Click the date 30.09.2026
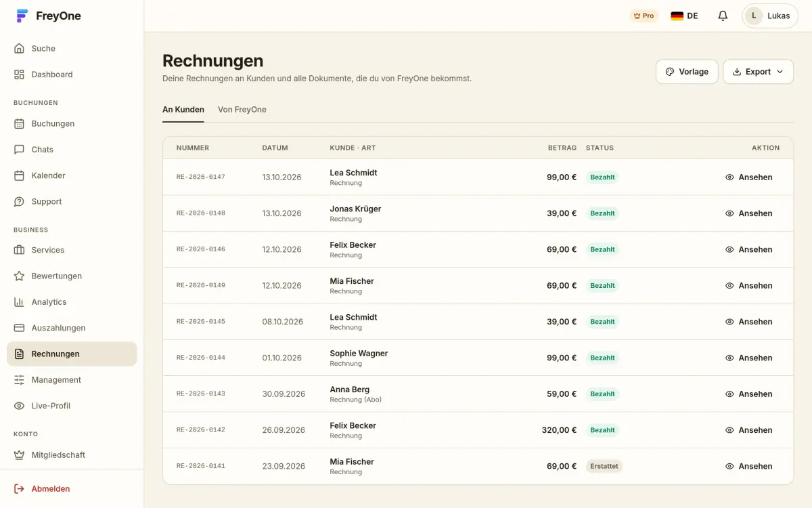The height and width of the screenshot is (508, 812). point(284,394)
